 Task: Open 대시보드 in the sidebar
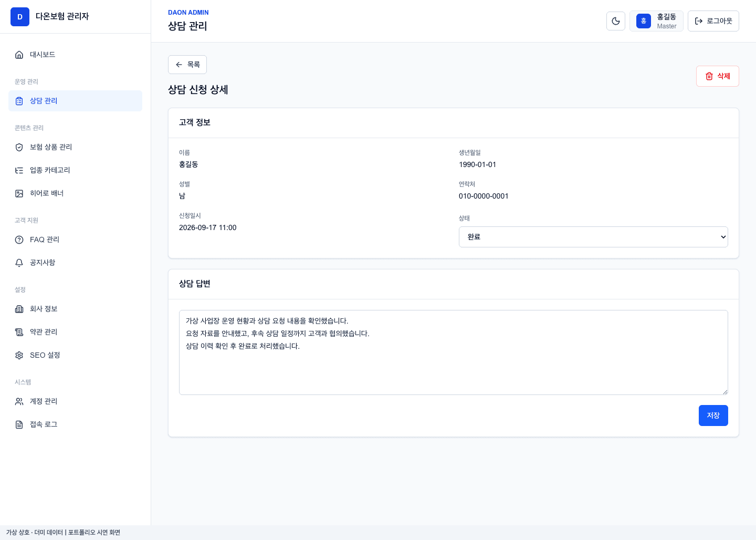point(75,55)
